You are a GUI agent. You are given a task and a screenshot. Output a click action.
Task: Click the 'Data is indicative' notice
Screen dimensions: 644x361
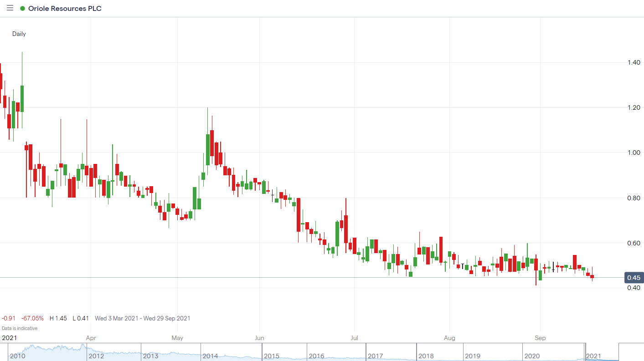(20, 328)
